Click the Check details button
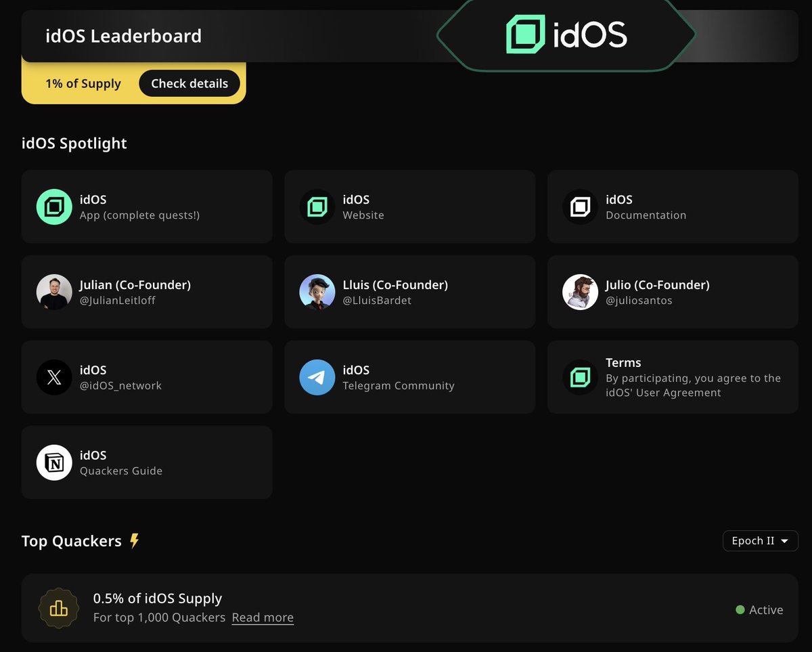The width and height of the screenshot is (812, 652). click(189, 83)
